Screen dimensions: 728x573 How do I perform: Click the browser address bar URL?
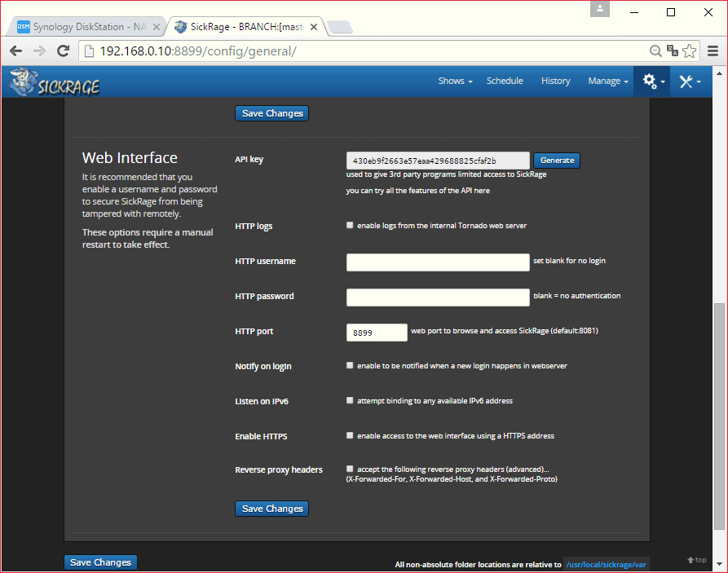pos(198,51)
